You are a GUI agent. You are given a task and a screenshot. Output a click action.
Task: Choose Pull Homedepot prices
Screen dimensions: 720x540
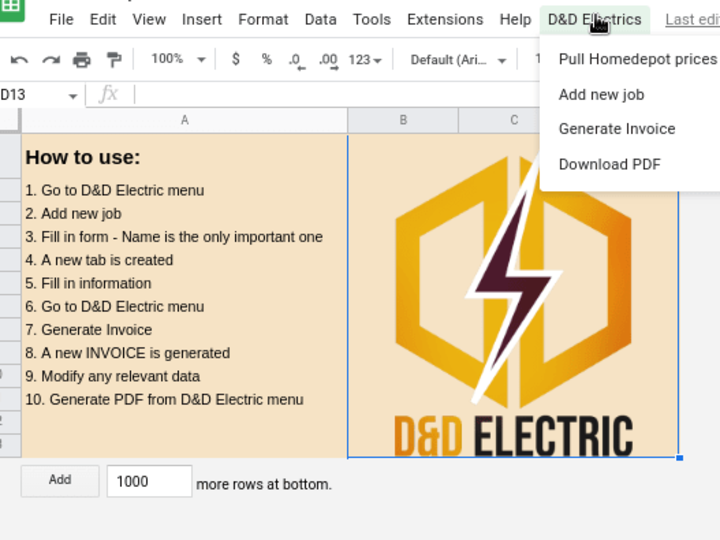tap(637, 59)
